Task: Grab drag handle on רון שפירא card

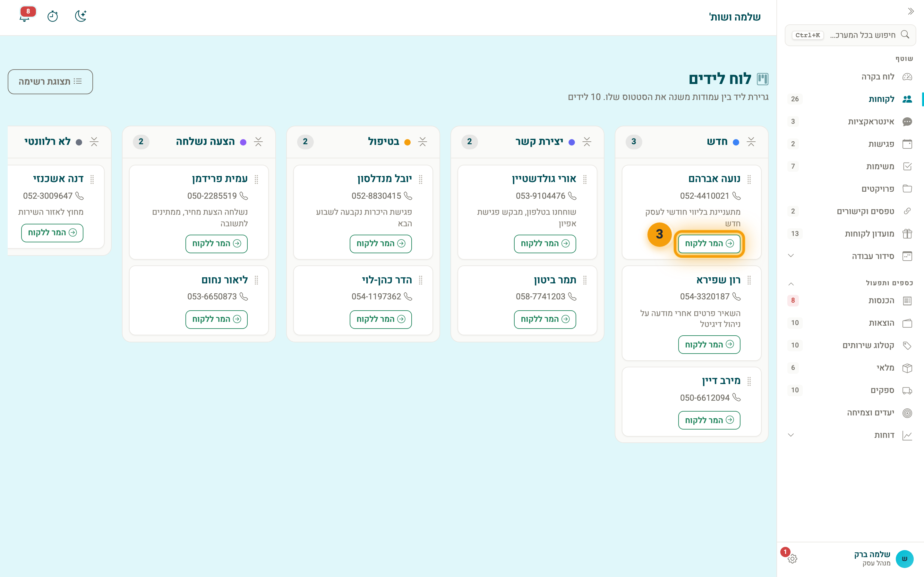Action: (749, 280)
